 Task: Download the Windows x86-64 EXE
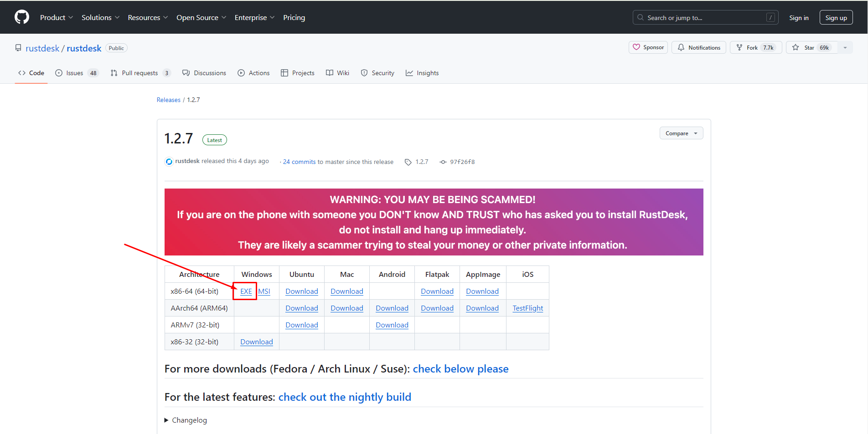pos(245,291)
